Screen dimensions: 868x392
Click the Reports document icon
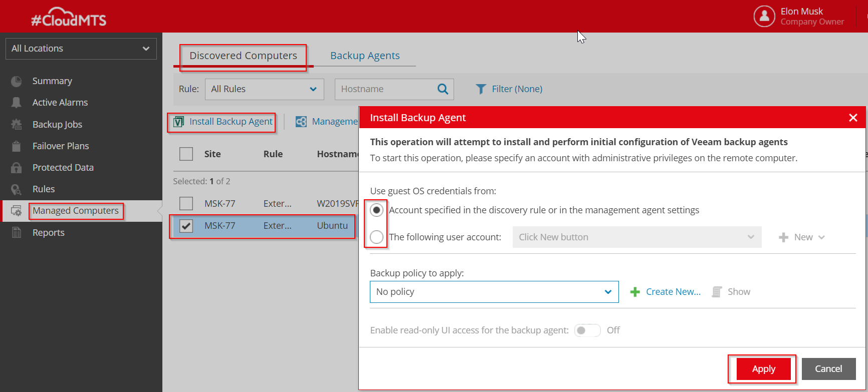click(17, 233)
